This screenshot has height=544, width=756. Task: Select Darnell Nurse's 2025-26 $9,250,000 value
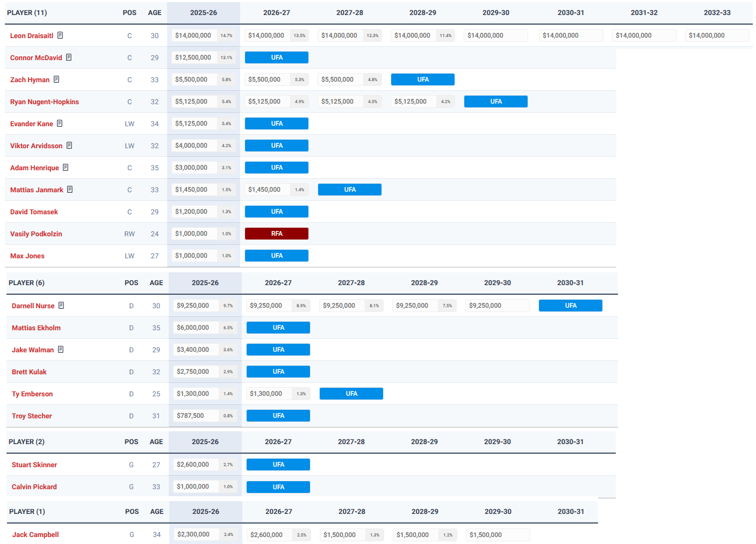tap(196, 306)
